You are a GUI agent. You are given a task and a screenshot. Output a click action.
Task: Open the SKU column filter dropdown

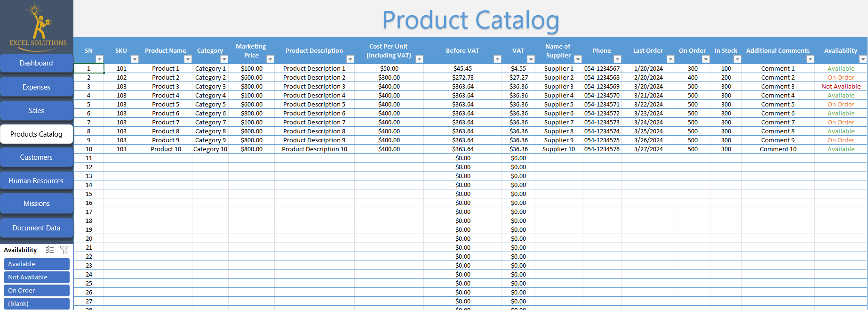point(135,59)
